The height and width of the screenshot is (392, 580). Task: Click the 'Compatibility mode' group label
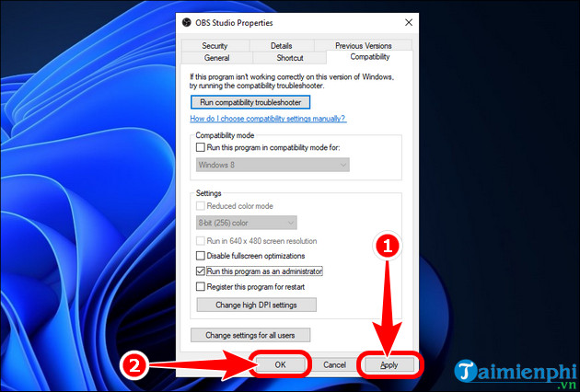(x=225, y=135)
